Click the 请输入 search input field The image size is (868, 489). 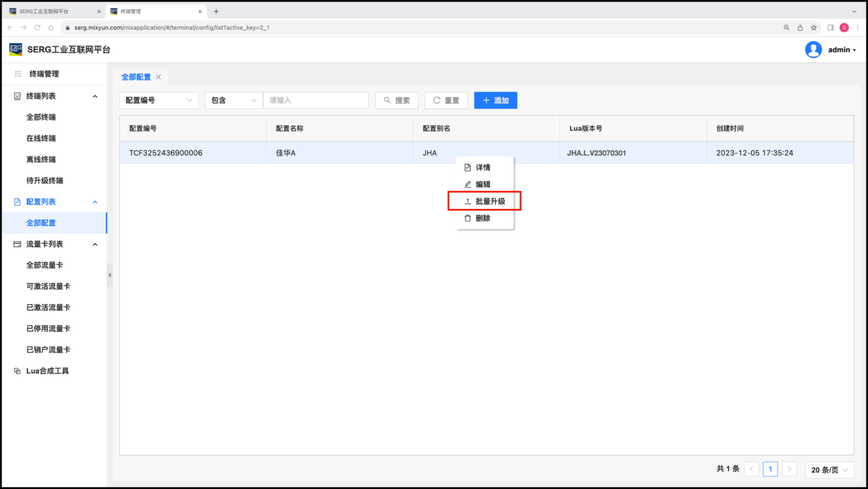click(316, 100)
